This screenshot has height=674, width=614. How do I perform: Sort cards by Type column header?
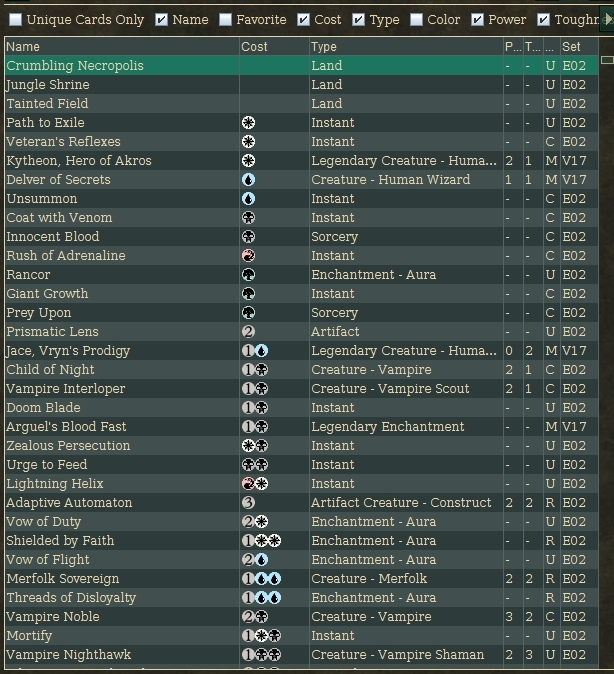click(402, 46)
